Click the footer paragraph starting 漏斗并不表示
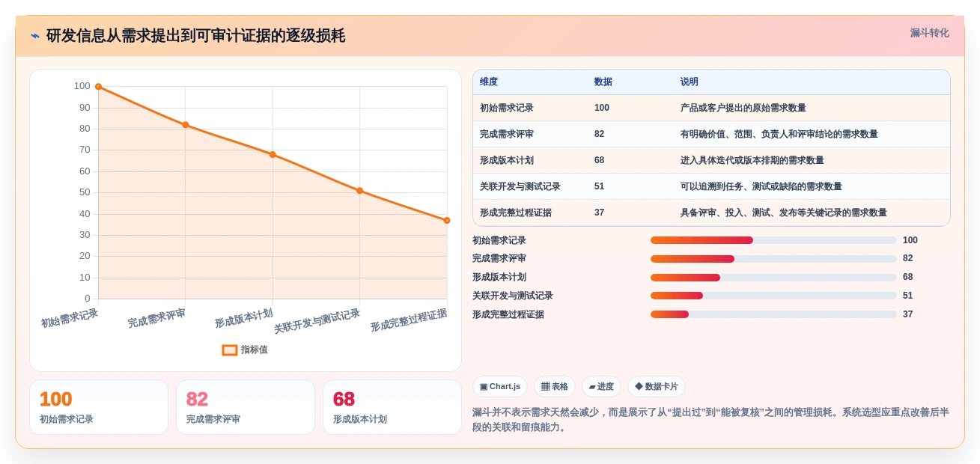Image resolution: width=980 pixels, height=464 pixels. tap(711, 420)
